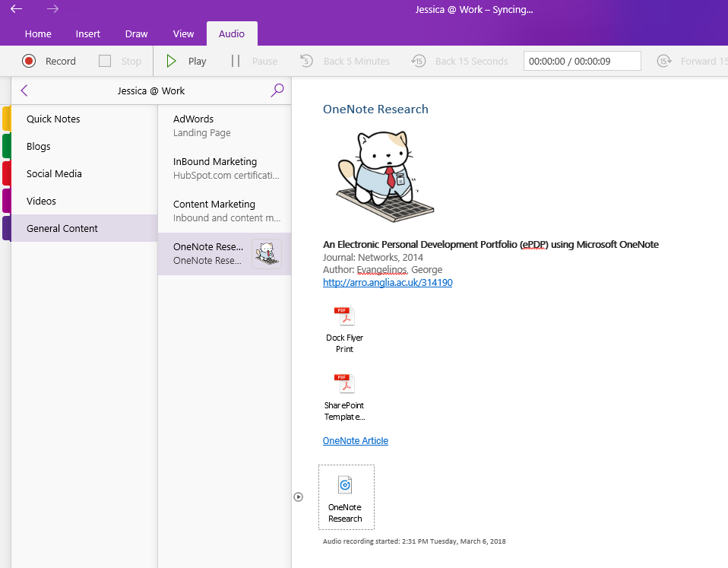728x568 pixels.
Task: Switch to the Draw ribbon tab
Action: [136, 33]
